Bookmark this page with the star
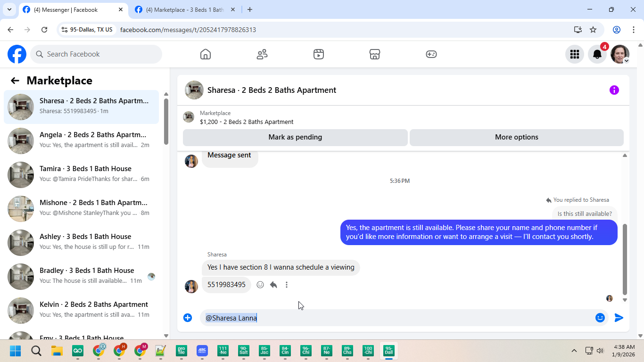The image size is (644, 362). pos(593,30)
